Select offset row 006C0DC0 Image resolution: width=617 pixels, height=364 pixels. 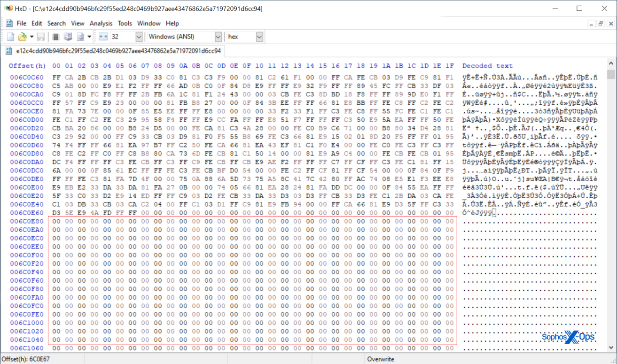coord(27,170)
